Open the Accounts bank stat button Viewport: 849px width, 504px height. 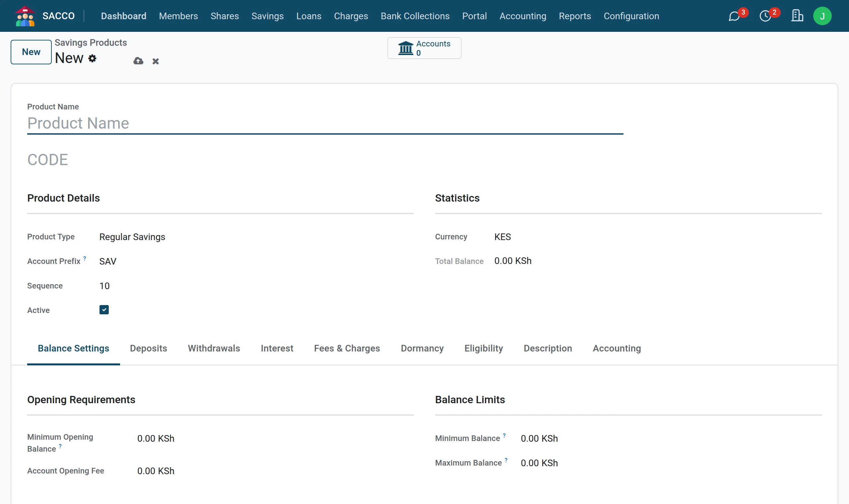[x=424, y=48]
